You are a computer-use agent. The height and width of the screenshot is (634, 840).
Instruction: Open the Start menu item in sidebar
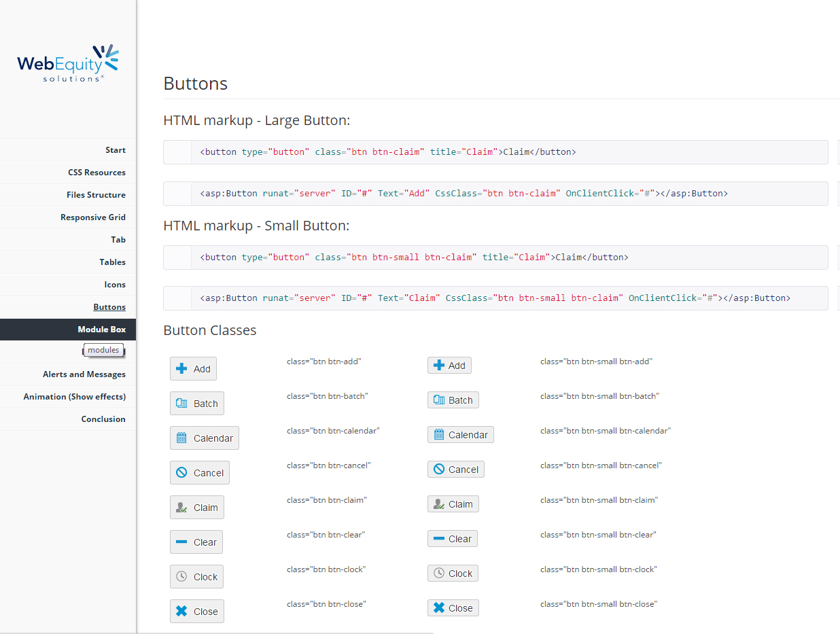115,150
